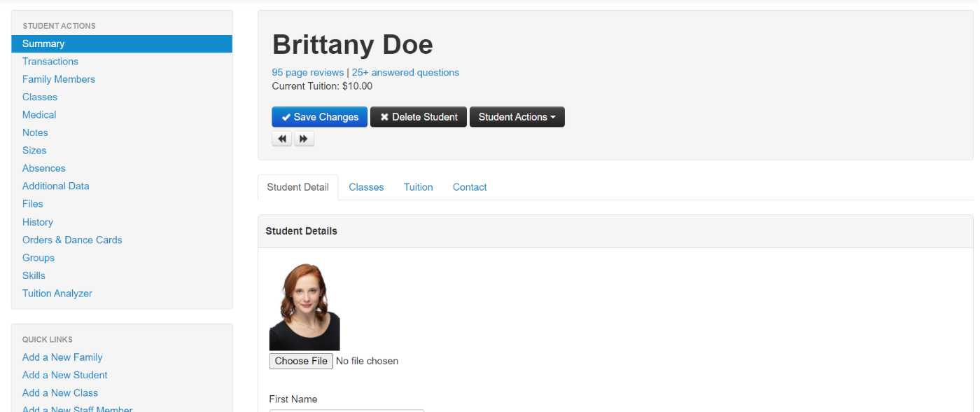Open Classes link in the sidebar
This screenshot has height=412, width=980.
coord(40,97)
